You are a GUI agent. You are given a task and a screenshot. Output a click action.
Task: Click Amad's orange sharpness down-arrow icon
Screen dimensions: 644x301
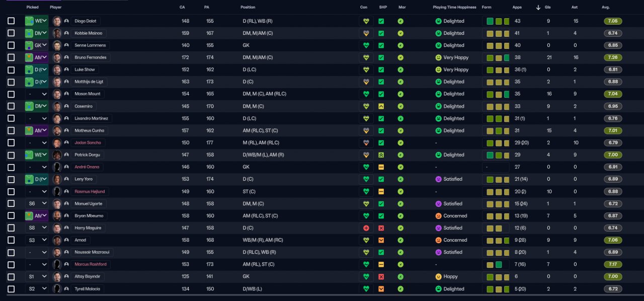[x=381, y=240]
